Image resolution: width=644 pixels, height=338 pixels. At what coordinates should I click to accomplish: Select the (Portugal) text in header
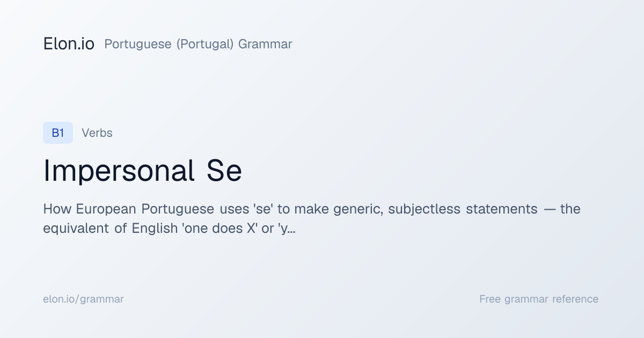(x=205, y=44)
